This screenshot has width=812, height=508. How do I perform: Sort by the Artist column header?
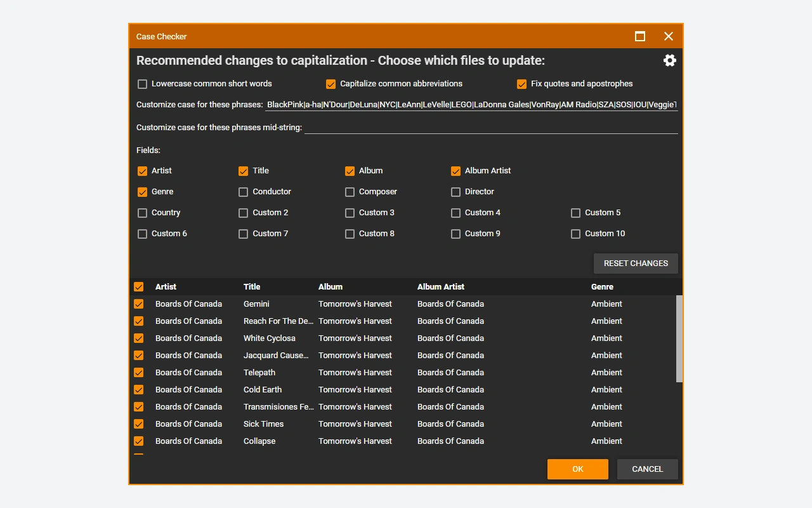166,287
